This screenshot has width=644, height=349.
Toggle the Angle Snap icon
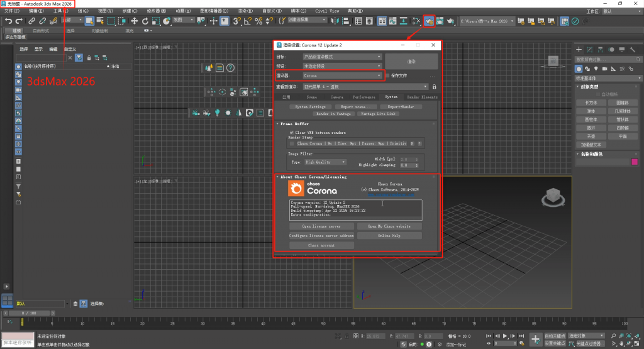[247, 21]
